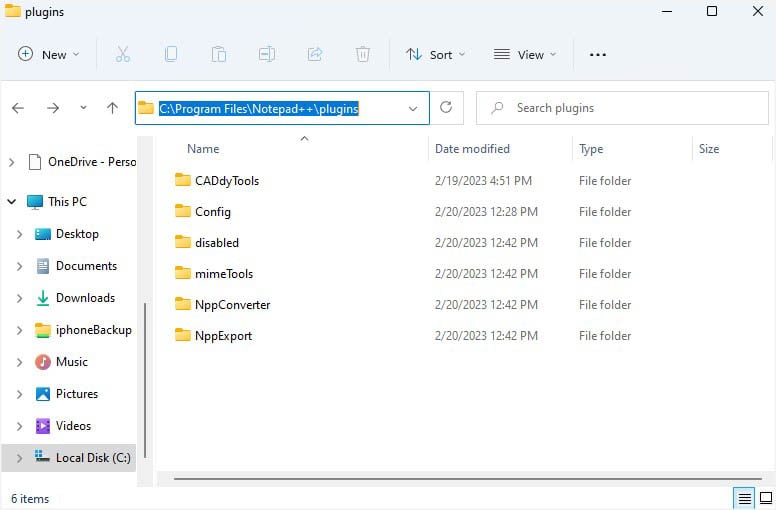Open the Sort menu
This screenshot has width=776, height=510.
(436, 54)
